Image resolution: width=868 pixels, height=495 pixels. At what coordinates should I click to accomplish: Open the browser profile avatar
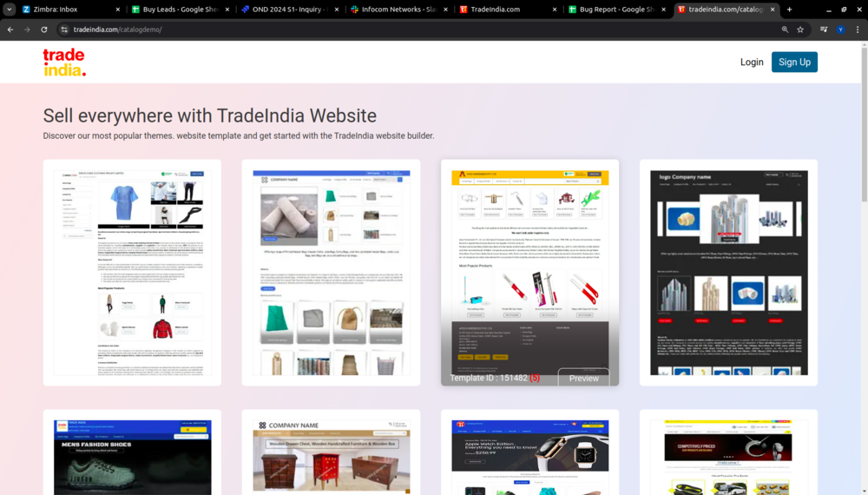pyautogui.click(x=841, y=30)
